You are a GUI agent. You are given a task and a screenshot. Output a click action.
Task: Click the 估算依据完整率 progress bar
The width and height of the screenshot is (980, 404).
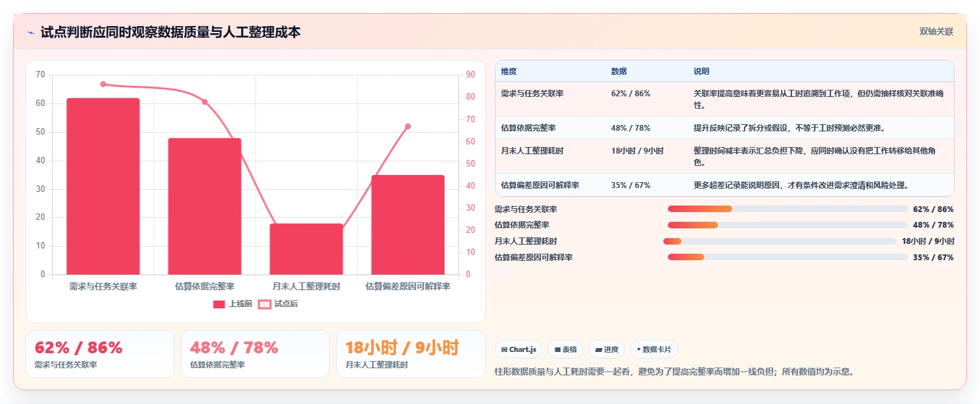click(788, 225)
